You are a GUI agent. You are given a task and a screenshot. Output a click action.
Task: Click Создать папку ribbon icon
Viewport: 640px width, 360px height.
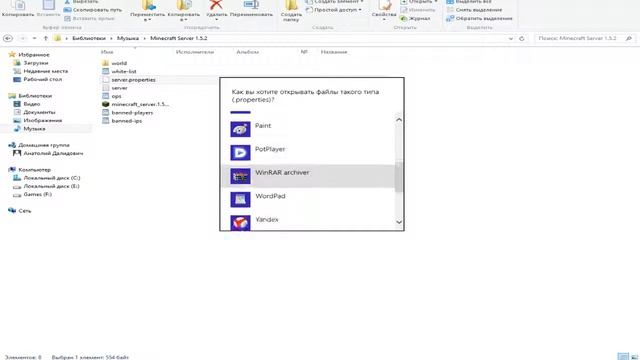click(291, 11)
